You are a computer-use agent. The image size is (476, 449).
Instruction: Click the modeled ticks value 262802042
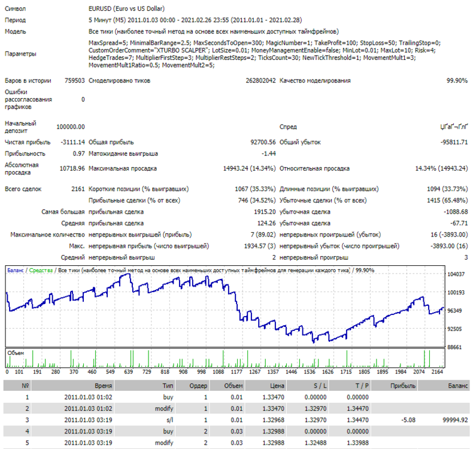[x=260, y=80]
